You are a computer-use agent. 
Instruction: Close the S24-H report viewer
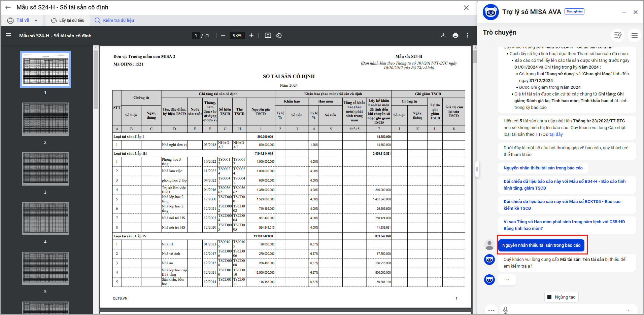(466, 7)
